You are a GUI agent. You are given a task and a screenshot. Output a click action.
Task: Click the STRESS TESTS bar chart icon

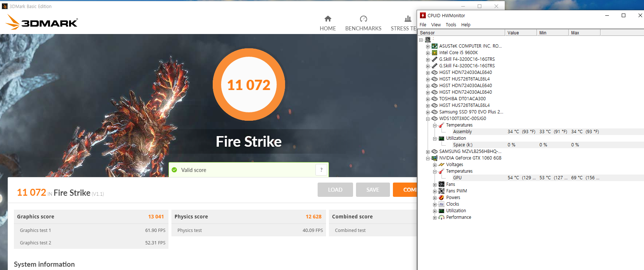point(408,19)
